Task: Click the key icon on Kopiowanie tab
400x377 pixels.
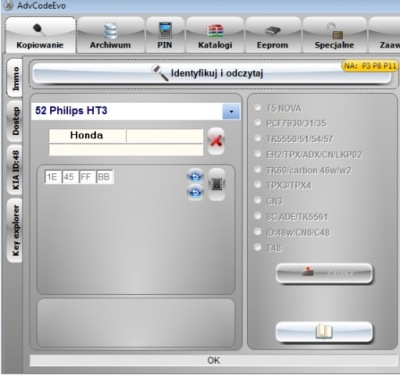Action: [x=39, y=30]
